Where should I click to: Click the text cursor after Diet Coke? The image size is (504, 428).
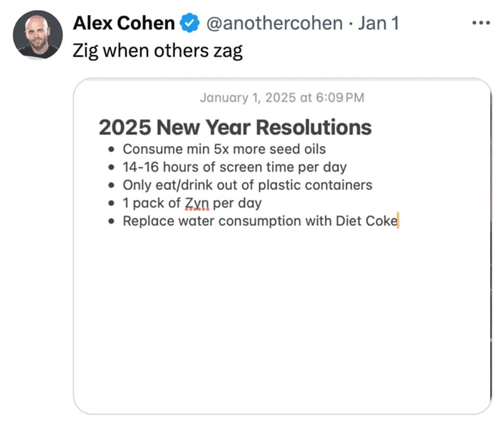[397, 221]
